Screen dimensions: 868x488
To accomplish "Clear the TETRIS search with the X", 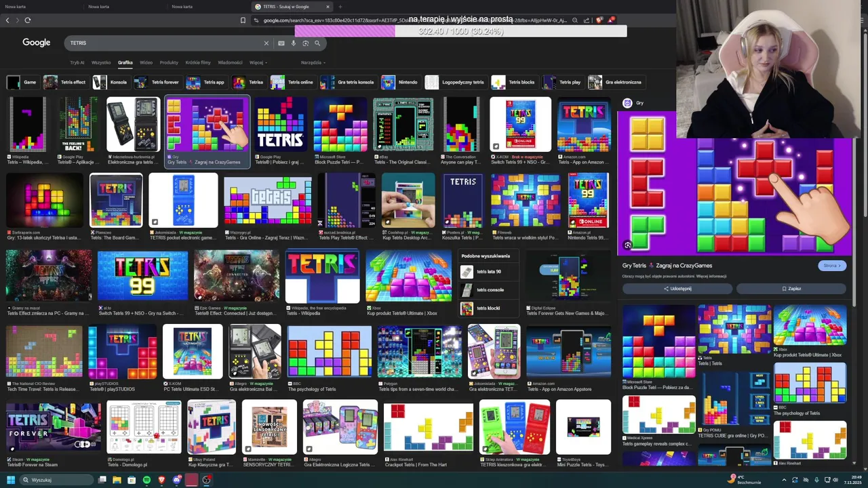I will 267,43.
